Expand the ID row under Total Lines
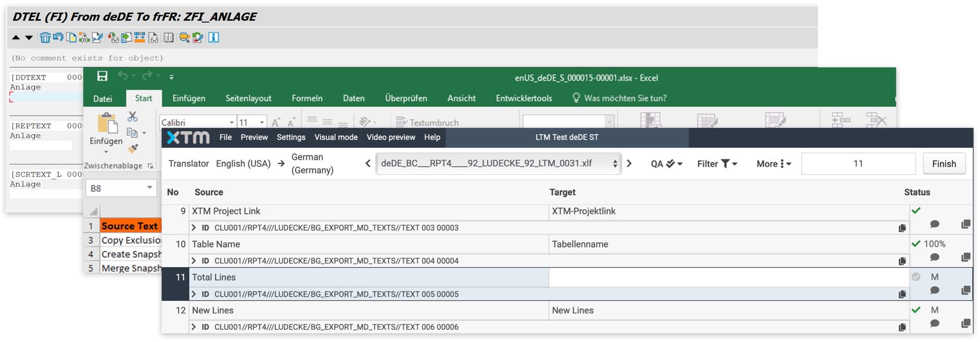 click(194, 294)
